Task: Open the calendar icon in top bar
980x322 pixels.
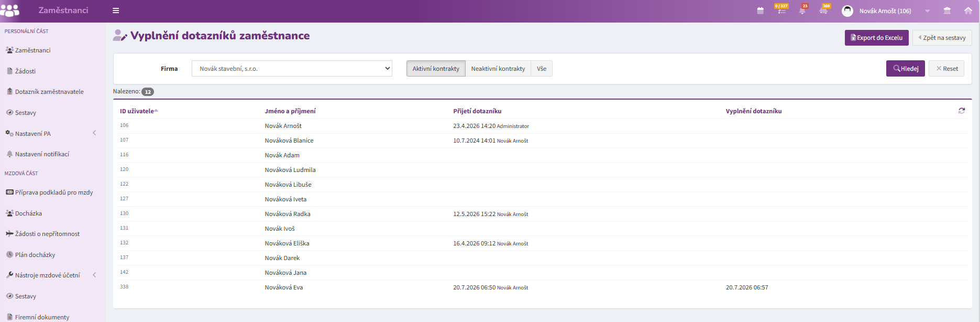Action: tap(761, 10)
